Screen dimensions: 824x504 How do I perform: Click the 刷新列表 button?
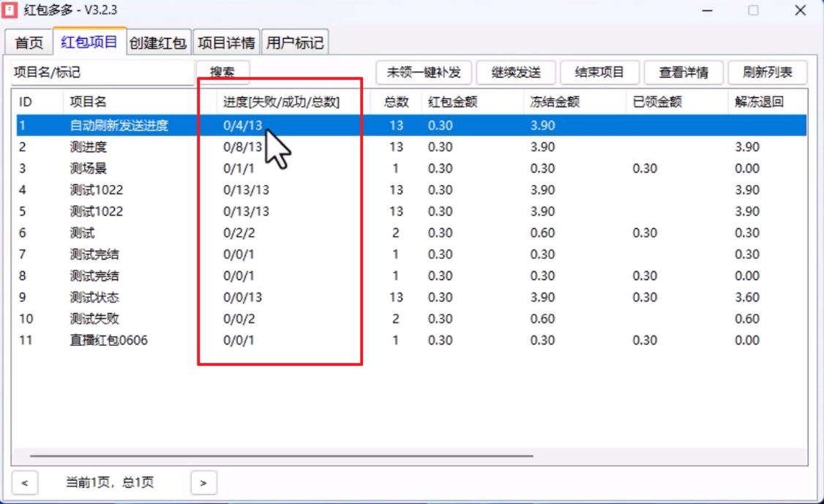point(767,72)
